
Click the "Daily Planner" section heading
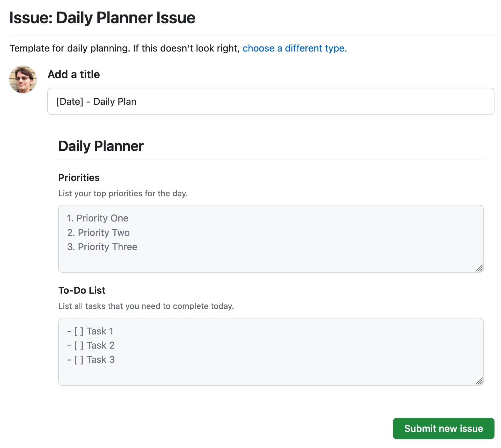(101, 146)
